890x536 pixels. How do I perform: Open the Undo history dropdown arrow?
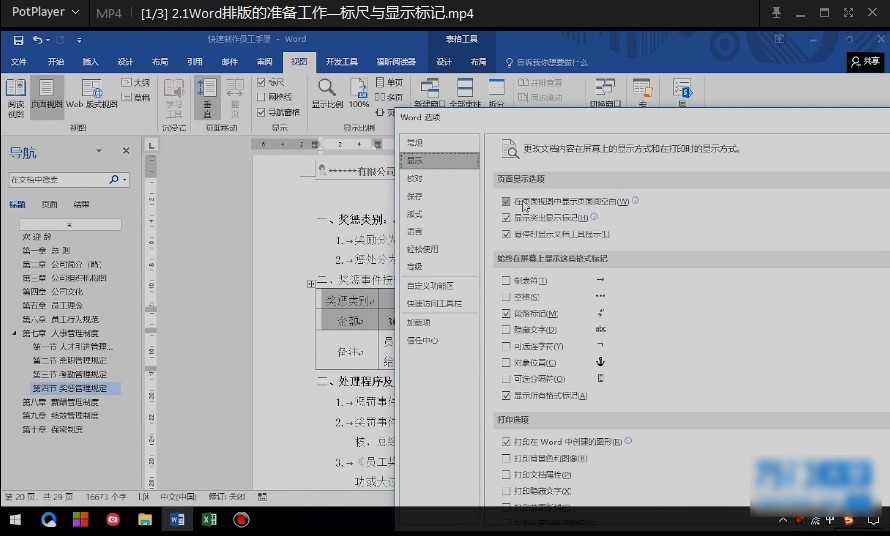pos(48,40)
